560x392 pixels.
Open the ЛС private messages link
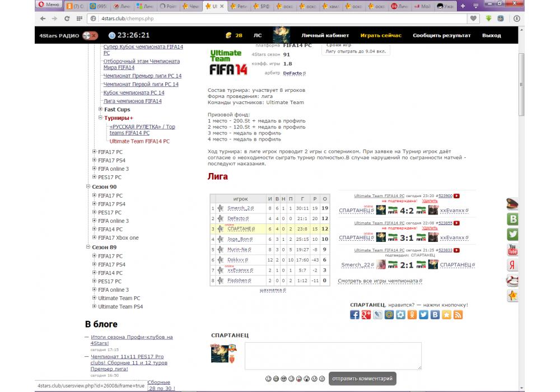click(x=258, y=35)
